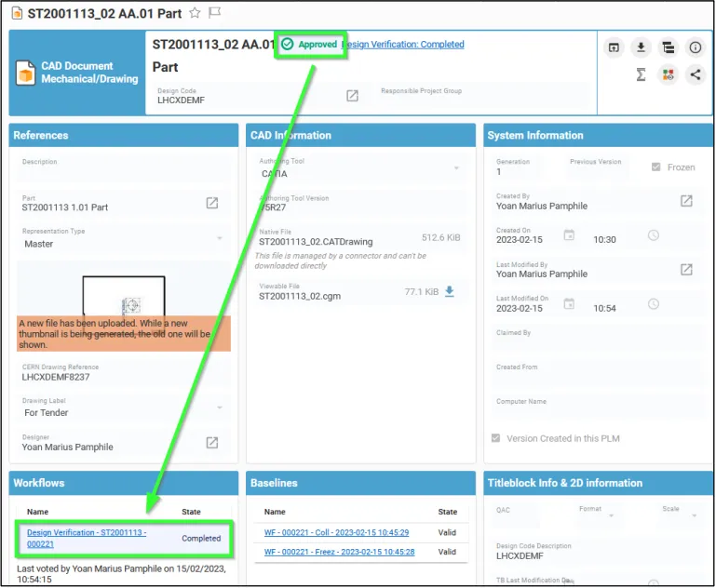
Task: Click the Created From field
Action: [597, 373]
